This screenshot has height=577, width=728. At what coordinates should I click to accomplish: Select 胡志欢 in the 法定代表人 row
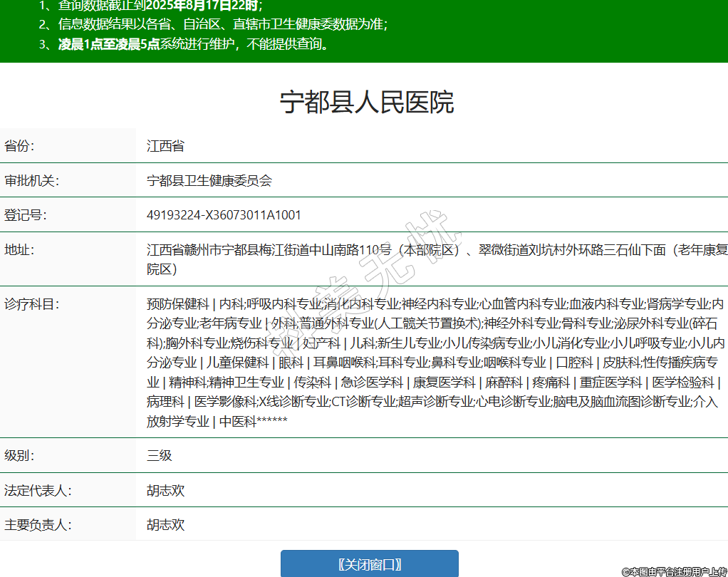pos(165,490)
